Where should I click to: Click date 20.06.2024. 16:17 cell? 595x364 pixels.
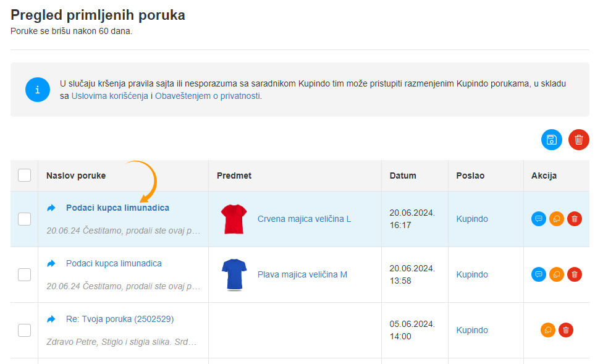tap(412, 219)
